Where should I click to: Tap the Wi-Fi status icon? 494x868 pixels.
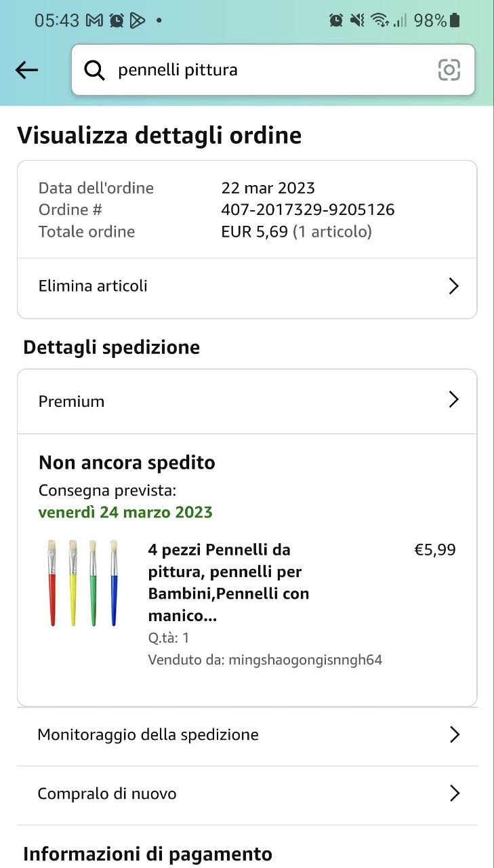click(379, 20)
